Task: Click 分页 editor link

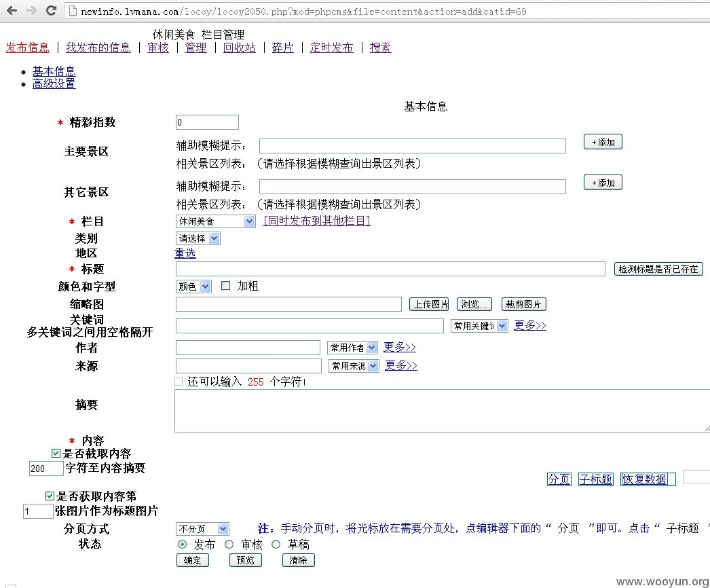Action: pos(559,479)
